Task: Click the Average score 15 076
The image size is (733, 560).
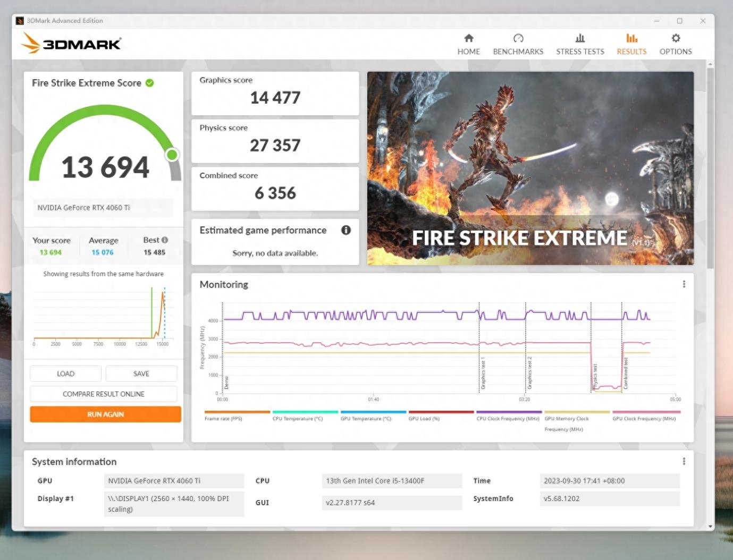Action: (x=103, y=252)
